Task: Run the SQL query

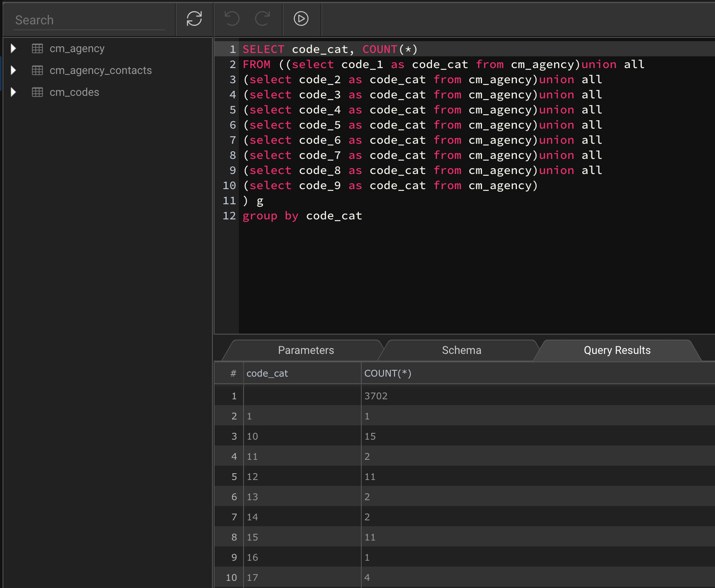Action: click(301, 19)
